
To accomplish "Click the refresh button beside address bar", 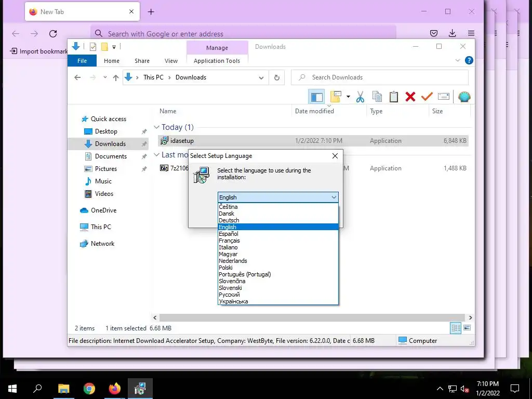I will pos(277,77).
